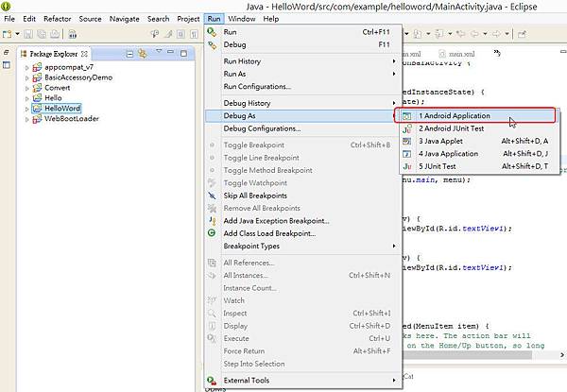This screenshot has width=567, height=392.
Task: Select 3 Java Applet debug option
Action: (x=479, y=142)
